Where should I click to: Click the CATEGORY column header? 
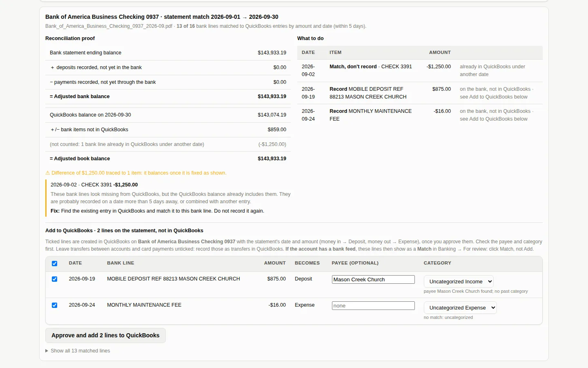(x=437, y=263)
